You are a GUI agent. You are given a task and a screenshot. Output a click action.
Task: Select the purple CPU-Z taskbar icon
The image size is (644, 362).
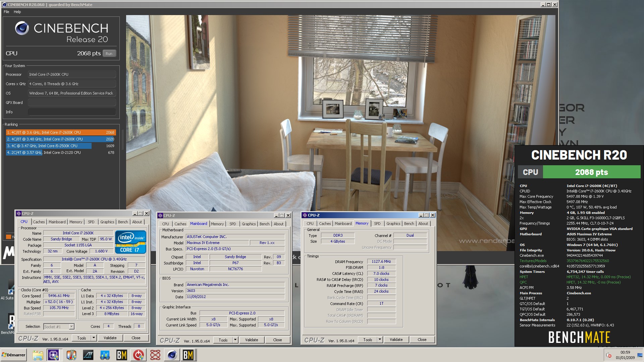[53, 355]
